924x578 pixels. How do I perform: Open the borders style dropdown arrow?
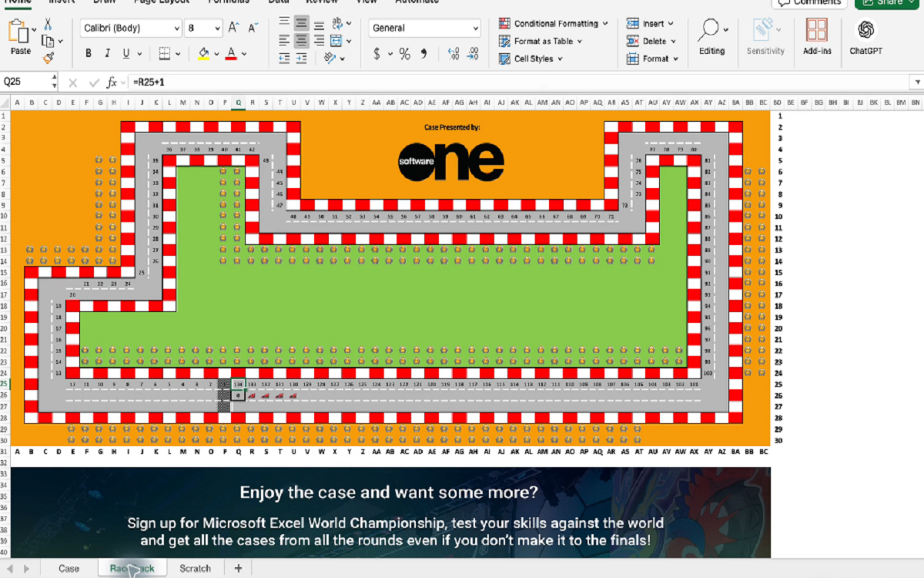tap(179, 55)
